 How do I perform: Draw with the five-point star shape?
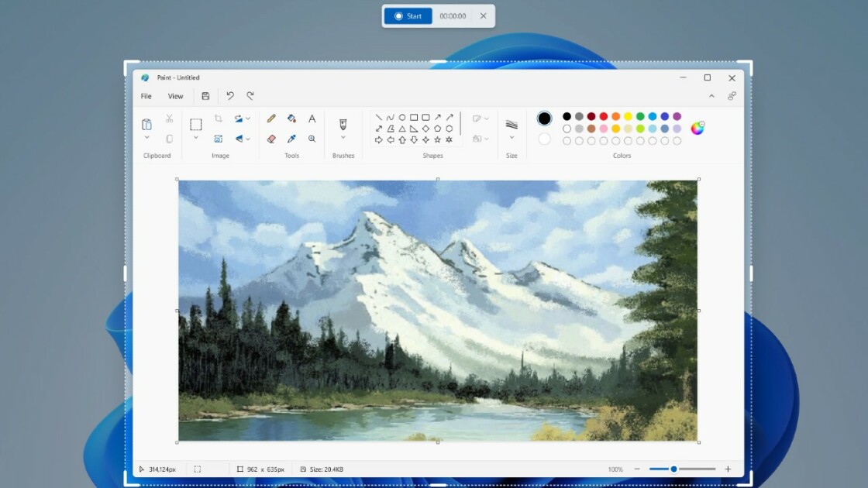click(x=438, y=140)
